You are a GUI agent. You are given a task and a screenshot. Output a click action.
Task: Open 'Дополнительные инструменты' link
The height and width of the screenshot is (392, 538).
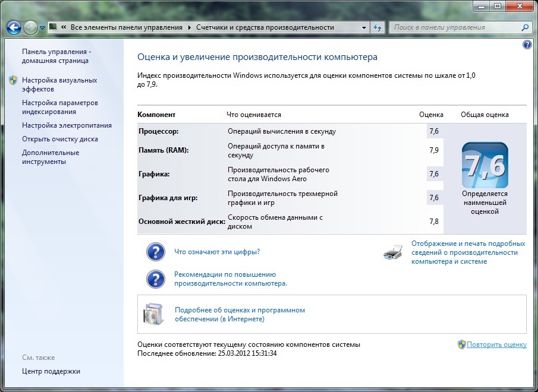coord(51,157)
